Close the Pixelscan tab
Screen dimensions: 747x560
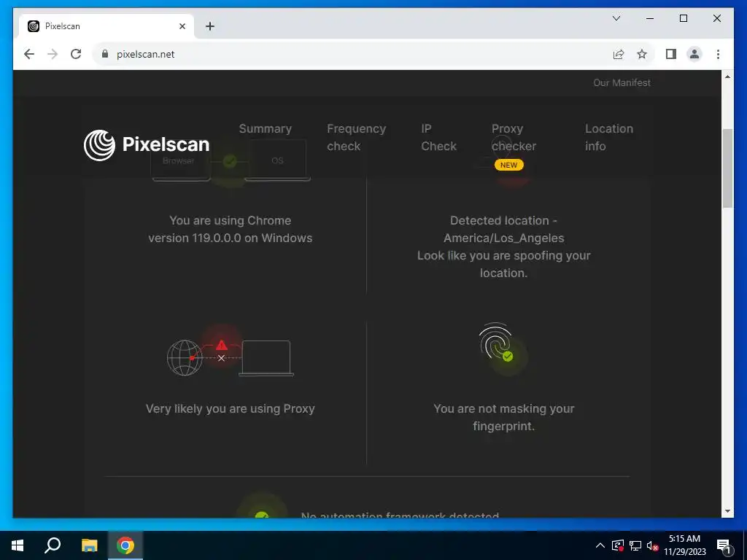click(182, 26)
